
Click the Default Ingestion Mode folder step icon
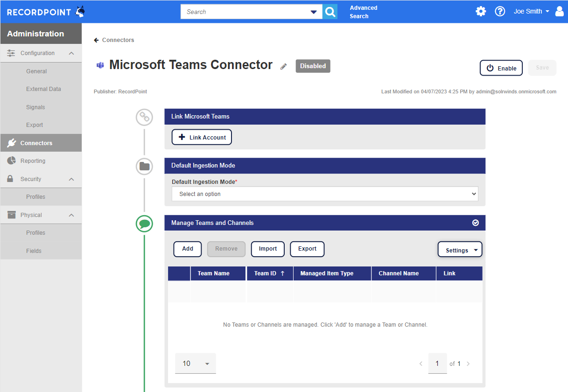(144, 166)
